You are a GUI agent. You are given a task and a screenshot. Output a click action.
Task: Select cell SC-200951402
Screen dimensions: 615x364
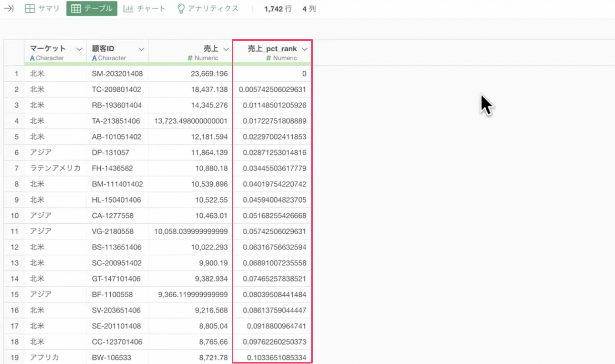117,263
